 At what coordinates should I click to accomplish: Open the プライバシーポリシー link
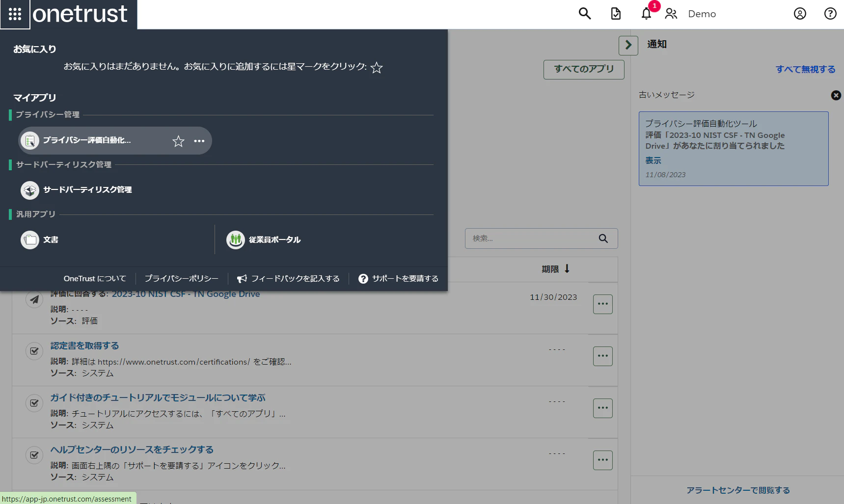182,279
